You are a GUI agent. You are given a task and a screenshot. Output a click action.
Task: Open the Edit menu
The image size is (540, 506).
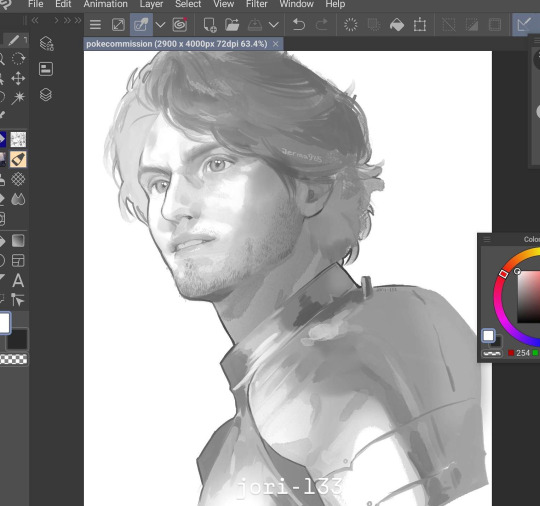point(63,4)
